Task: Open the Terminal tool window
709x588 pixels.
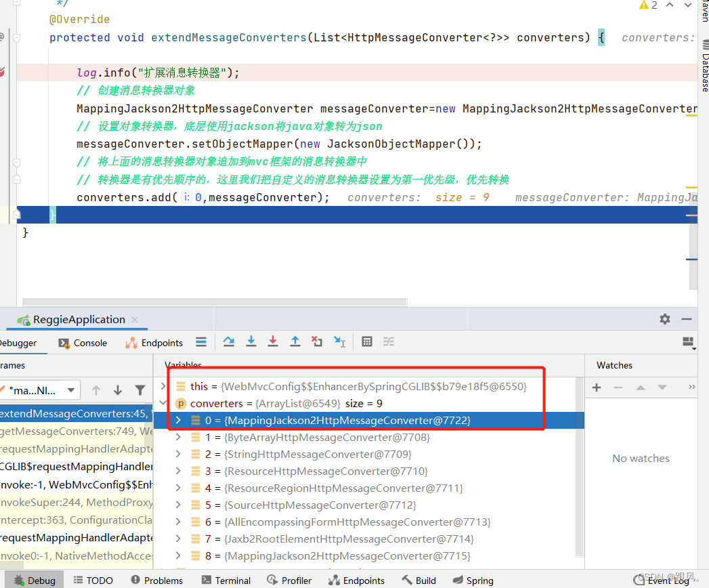Action: click(226, 580)
